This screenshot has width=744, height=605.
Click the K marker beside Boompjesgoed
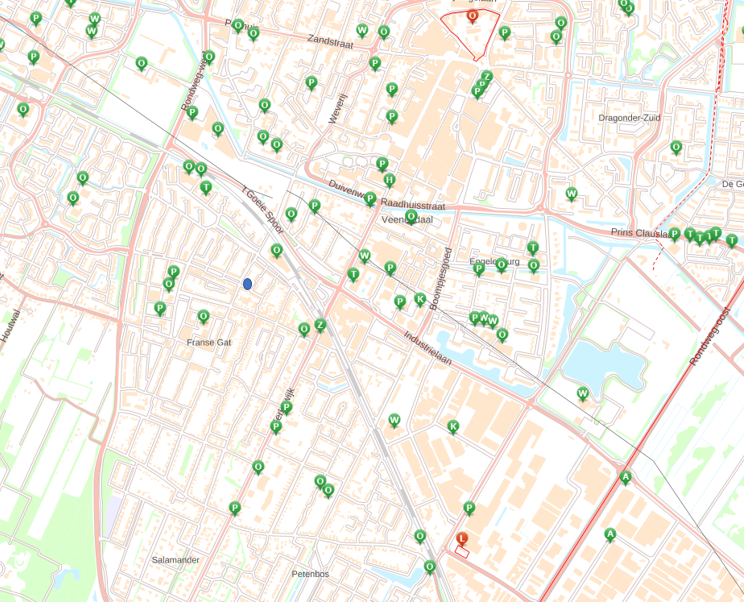[x=420, y=299]
